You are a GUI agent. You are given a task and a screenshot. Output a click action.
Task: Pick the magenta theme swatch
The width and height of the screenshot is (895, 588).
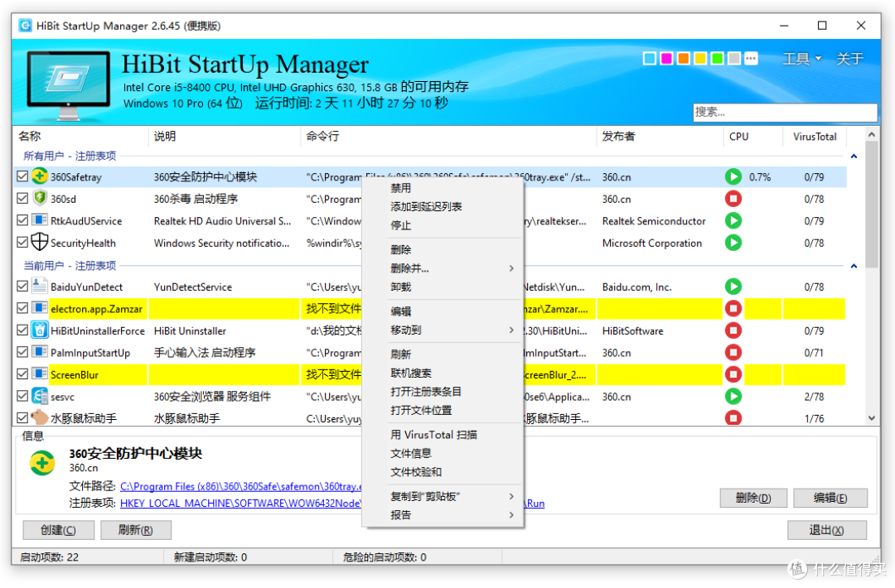(x=666, y=58)
